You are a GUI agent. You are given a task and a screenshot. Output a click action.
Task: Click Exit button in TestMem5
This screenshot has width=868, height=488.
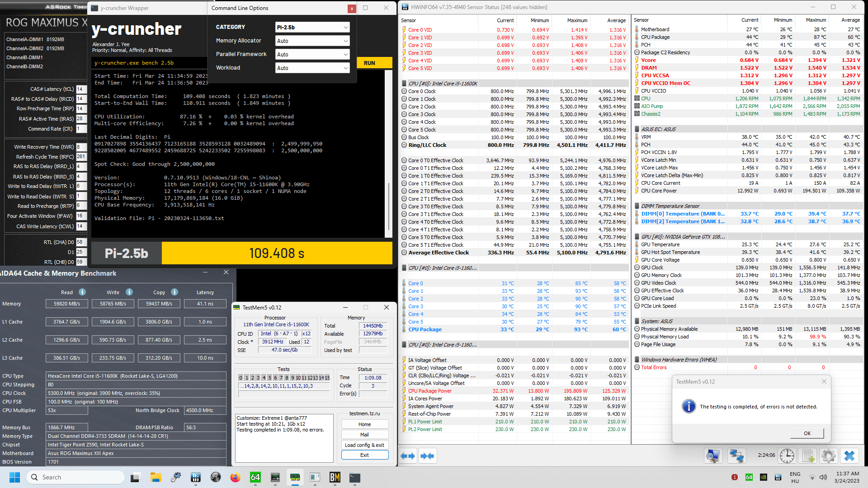pyautogui.click(x=365, y=455)
